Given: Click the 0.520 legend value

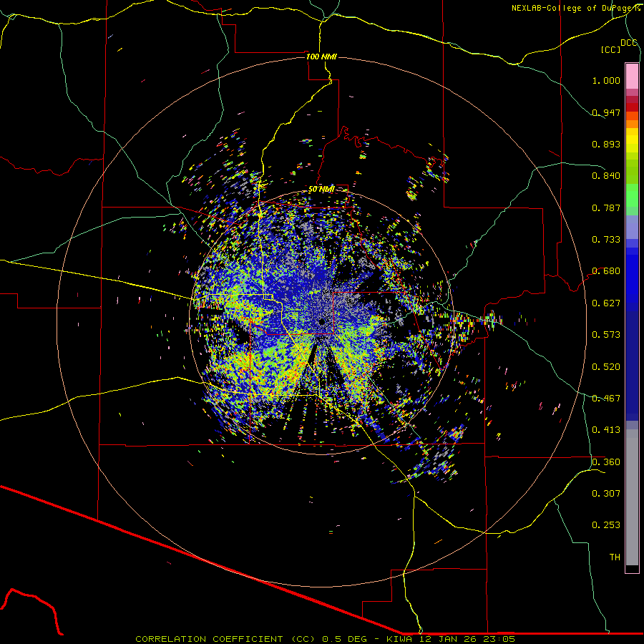Looking at the screenshot, I should (x=606, y=367).
